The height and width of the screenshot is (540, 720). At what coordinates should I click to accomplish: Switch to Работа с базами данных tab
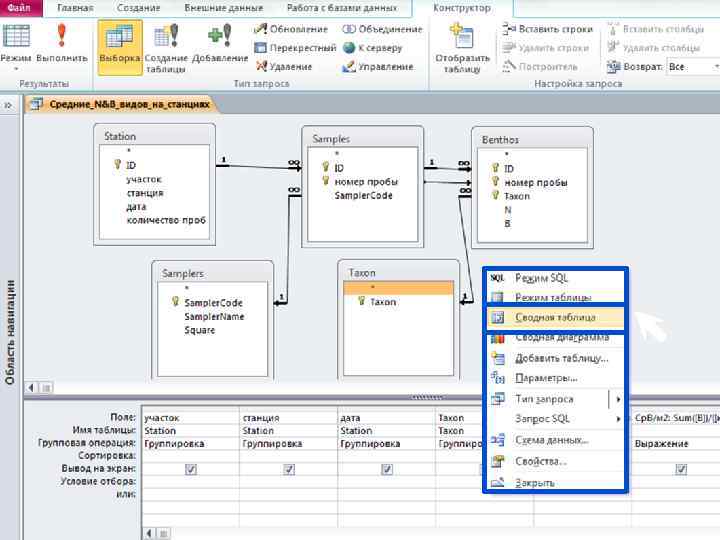[x=342, y=8]
